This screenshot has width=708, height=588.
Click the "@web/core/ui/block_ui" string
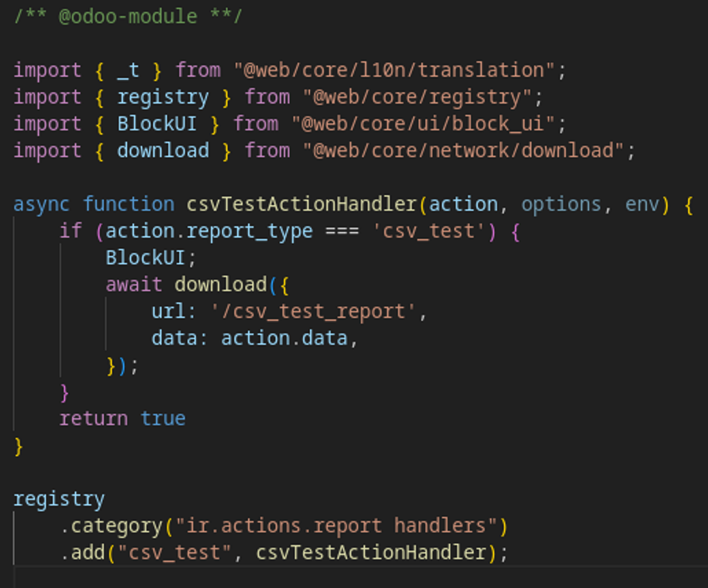[423, 124]
